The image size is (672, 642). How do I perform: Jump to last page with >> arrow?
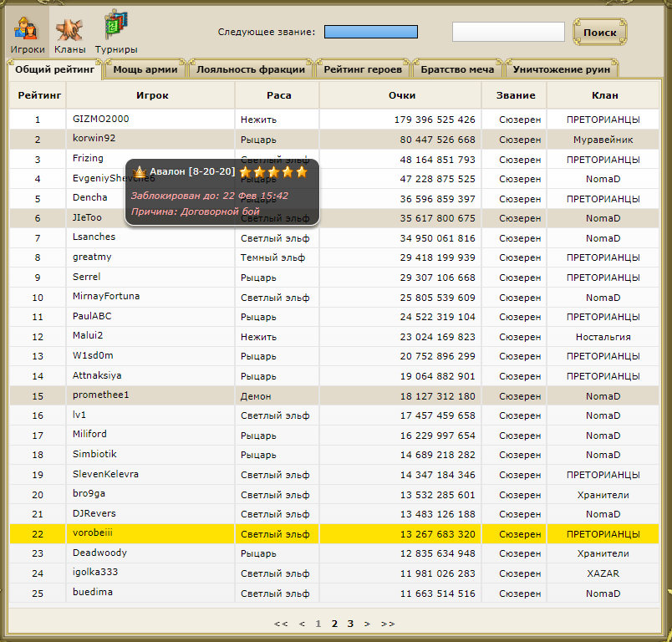[x=388, y=624]
